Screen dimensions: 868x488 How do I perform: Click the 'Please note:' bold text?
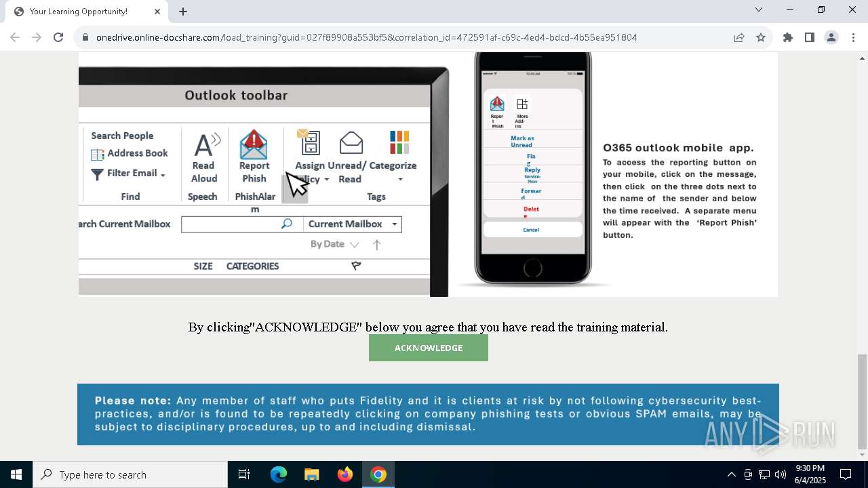point(133,401)
